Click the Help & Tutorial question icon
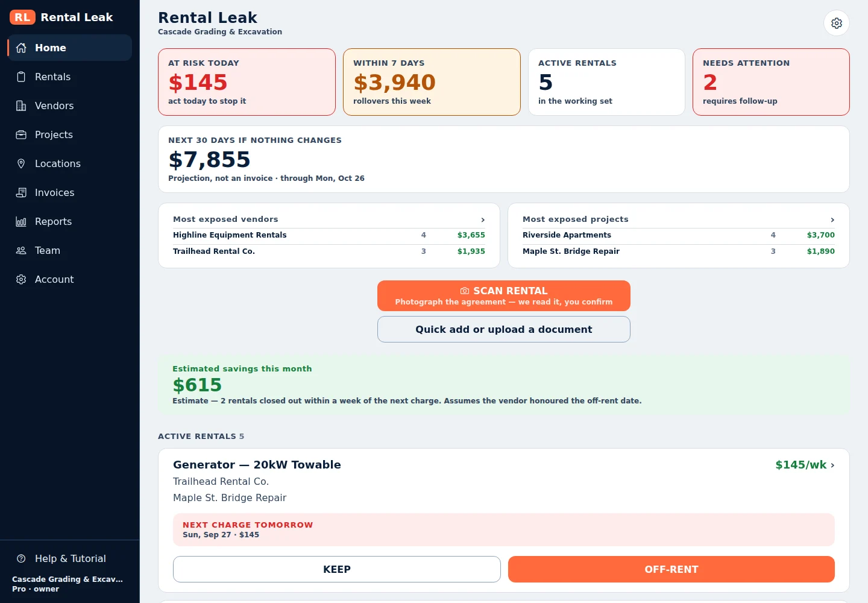Screen dimensions: 868x603 (x=21, y=558)
